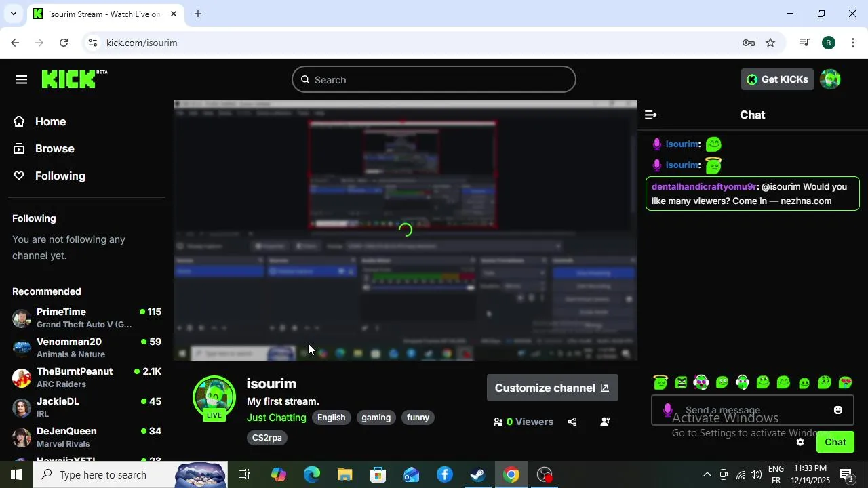This screenshot has width=868, height=488.
Task: Open the Just Chatting category
Action: (x=277, y=418)
